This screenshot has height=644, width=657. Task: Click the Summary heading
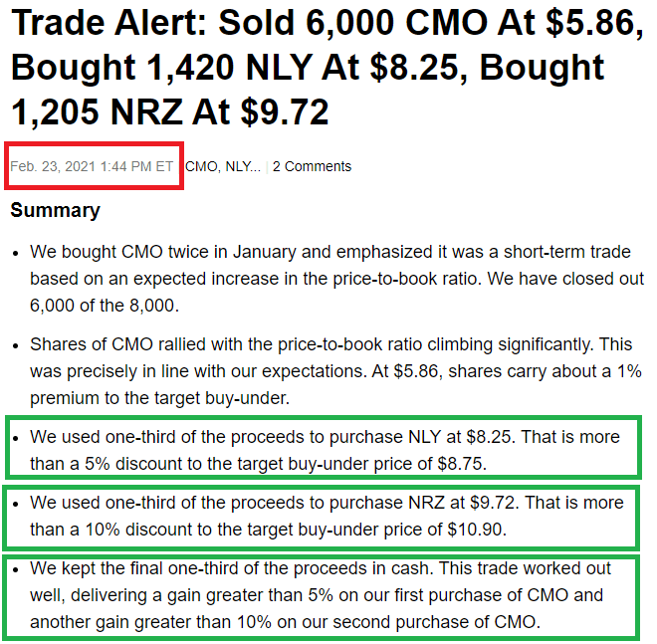[x=56, y=210]
